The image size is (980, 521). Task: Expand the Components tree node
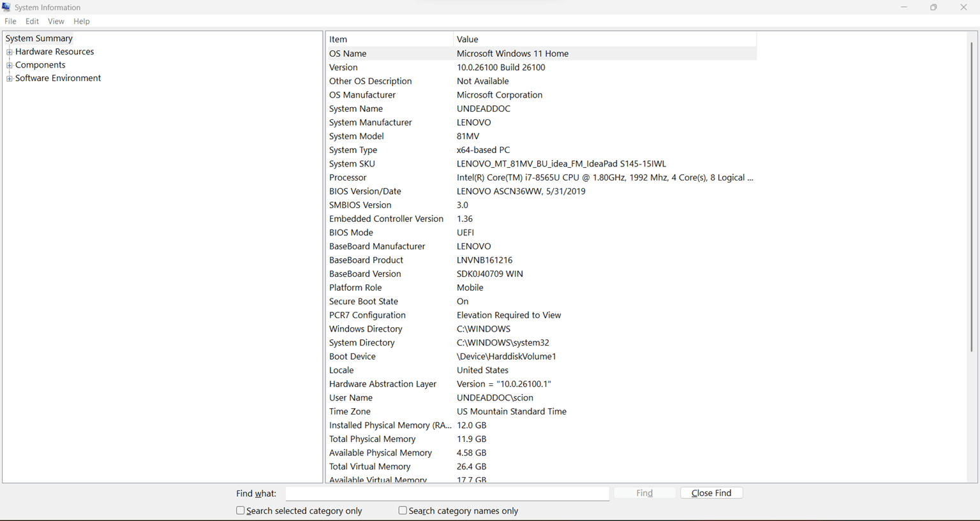[10, 65]
